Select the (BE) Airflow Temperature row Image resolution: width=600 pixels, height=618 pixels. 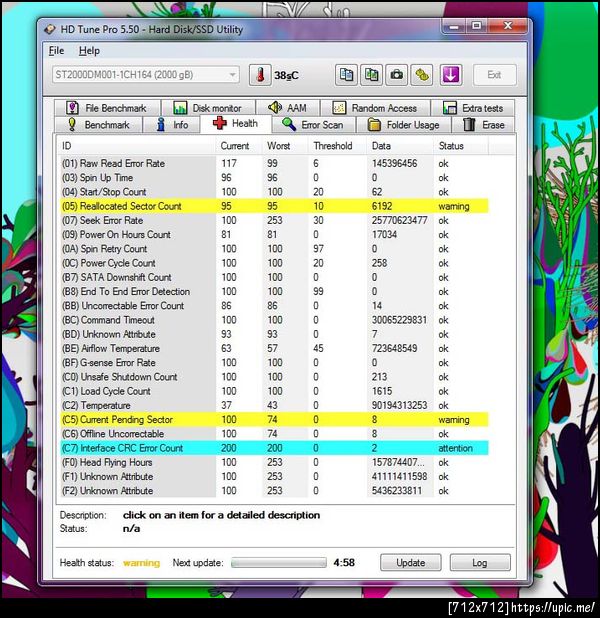(274, 348)
